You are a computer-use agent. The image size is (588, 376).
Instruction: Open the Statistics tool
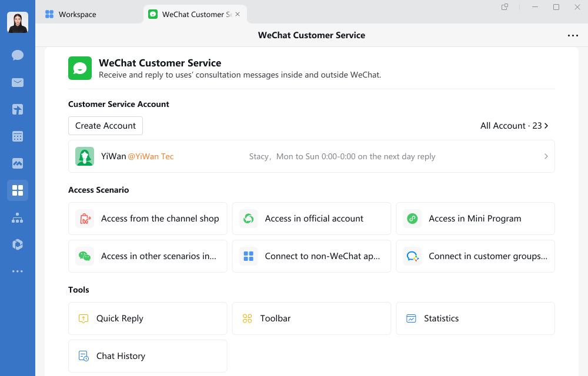click(475, 318)
